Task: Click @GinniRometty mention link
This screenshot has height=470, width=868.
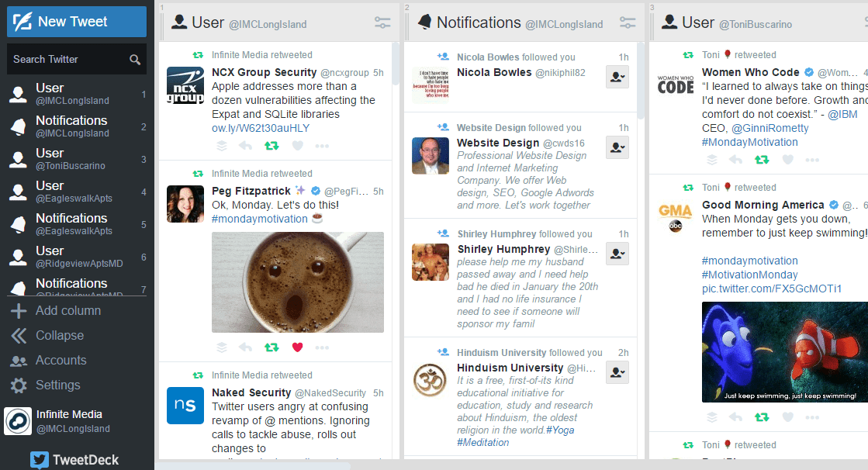Action: coord(770,128)
